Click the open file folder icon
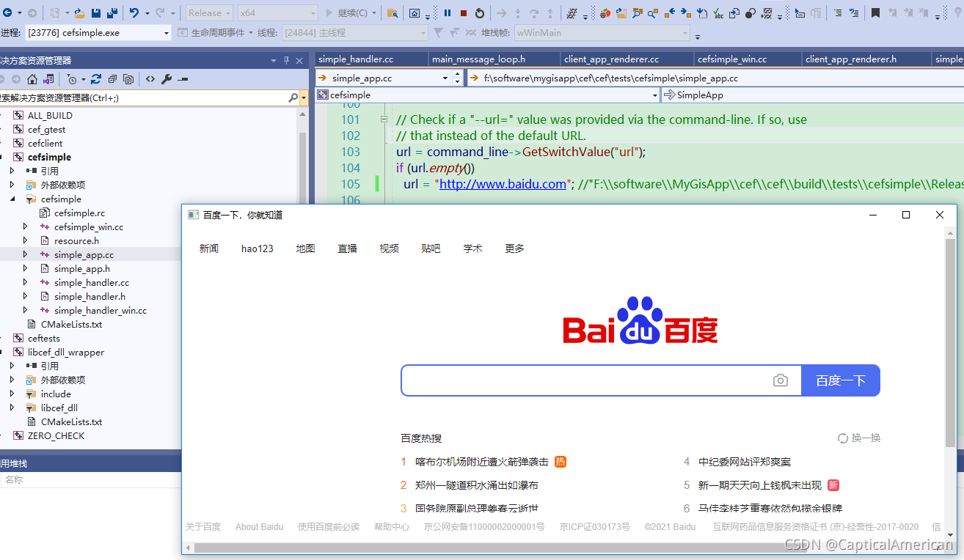The height and width of the screenshot is (560, 964). [x=79, y=12]
